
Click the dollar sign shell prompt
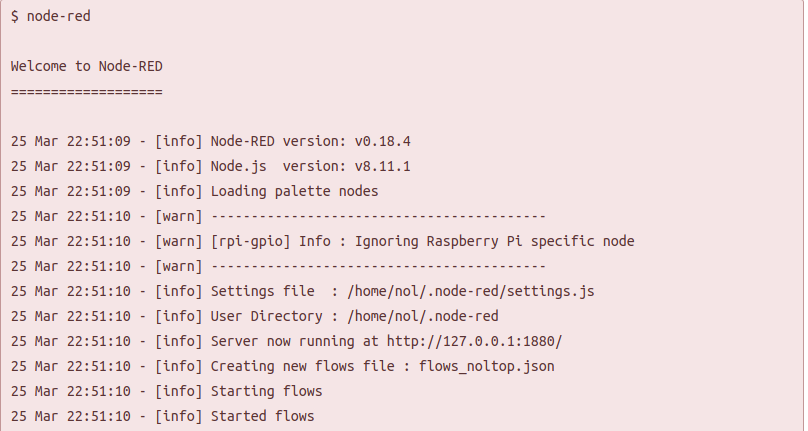pyautogui.click(x=15, y=17)
